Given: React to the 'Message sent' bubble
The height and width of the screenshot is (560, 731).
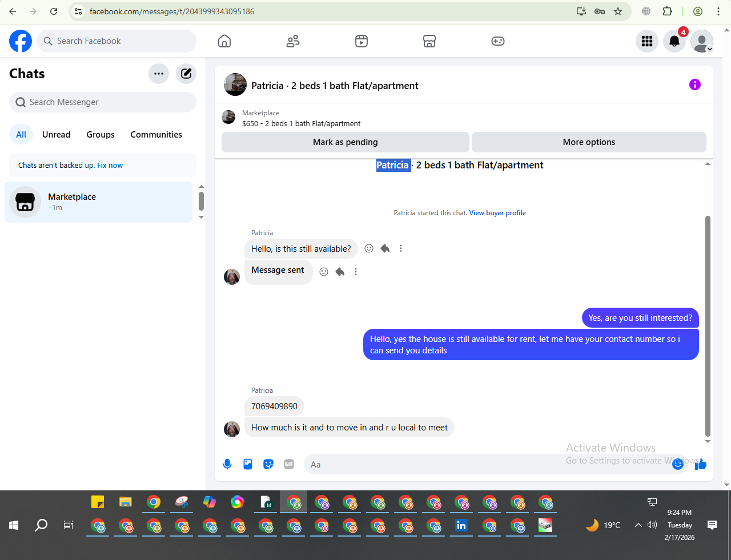Looking at the screenshot, I should tap(324, 272).
